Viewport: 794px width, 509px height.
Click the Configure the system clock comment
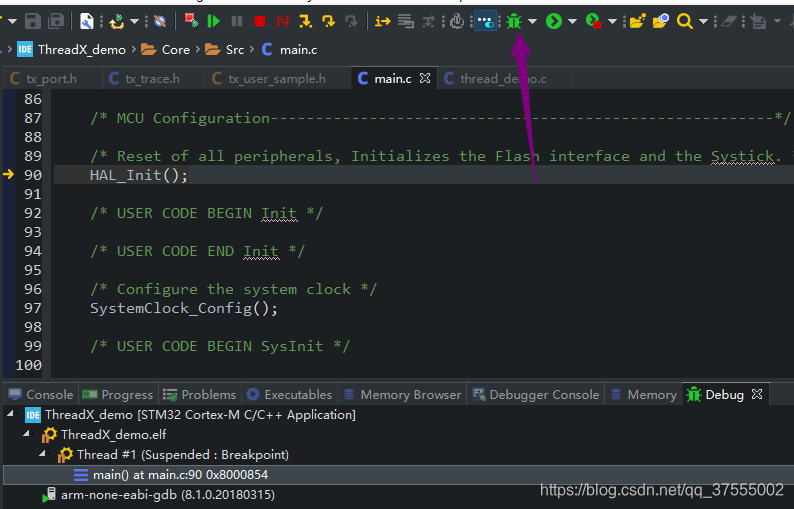click(233, 289)
